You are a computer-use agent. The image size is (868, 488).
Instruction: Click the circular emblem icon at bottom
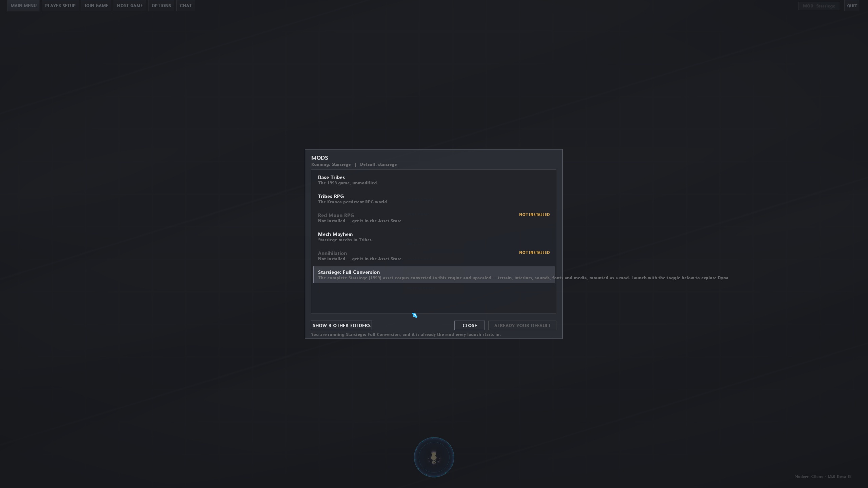[434, 457]
